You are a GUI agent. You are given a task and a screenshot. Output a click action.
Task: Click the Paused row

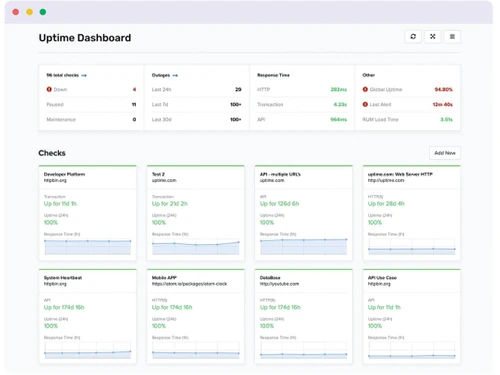pyautogui.click(x=91, y=104)
